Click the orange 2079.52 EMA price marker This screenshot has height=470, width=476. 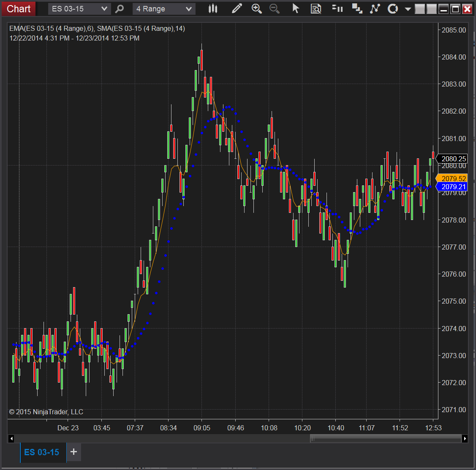coord(452,178)
